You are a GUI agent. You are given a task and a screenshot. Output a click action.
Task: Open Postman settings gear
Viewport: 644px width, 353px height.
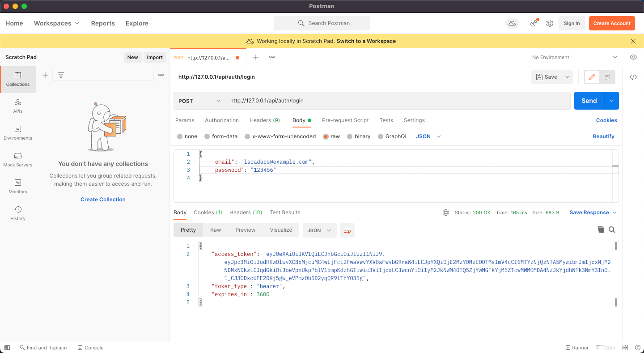(x=550, y=23)
